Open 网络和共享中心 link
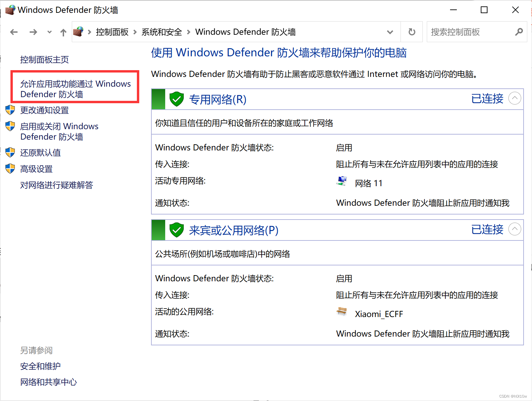This screenshot has height=401, width=532. click(49, 382)
